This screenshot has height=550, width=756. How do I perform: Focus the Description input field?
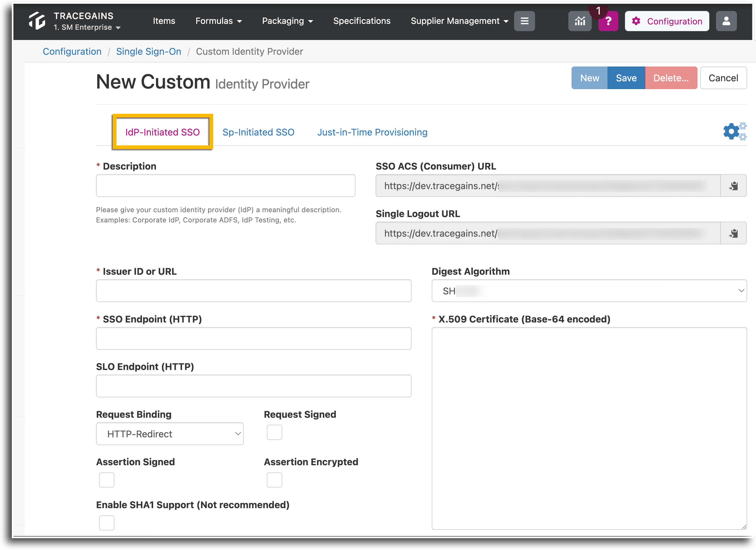click(x=226, y=186)
